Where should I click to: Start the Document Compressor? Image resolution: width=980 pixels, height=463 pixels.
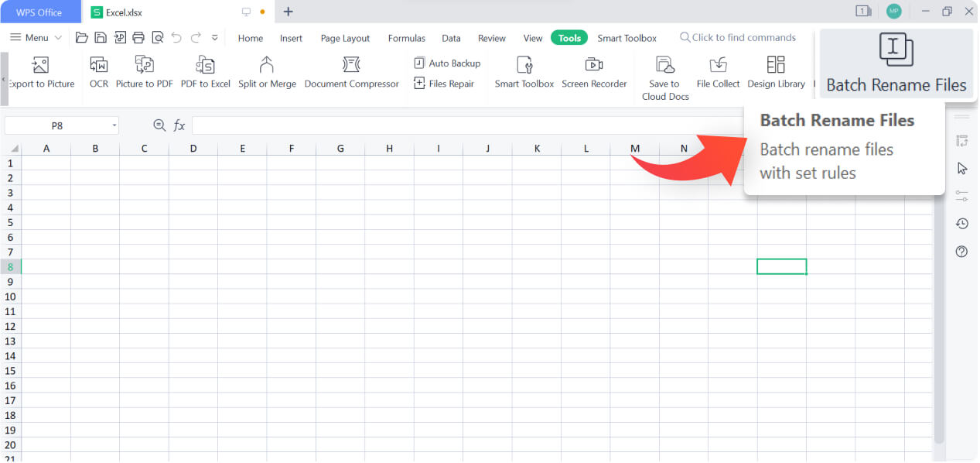(x=352, y=74)
